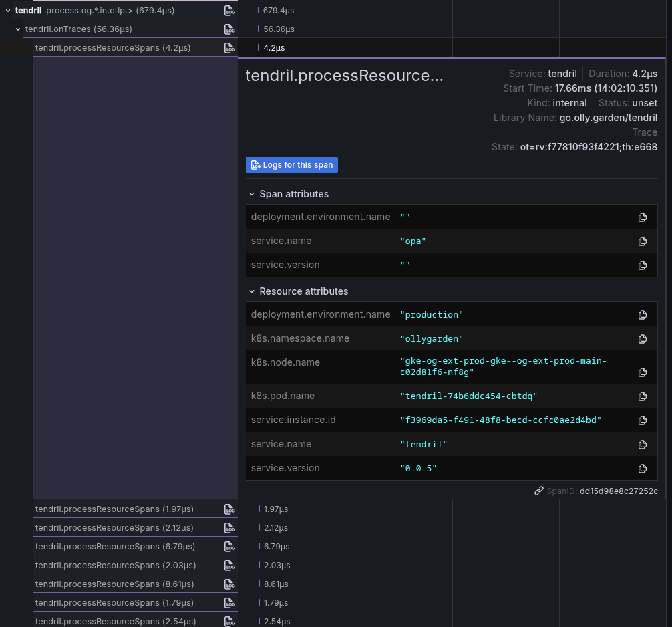Copy resource service.version "0.0.5" value

(643, 469)
